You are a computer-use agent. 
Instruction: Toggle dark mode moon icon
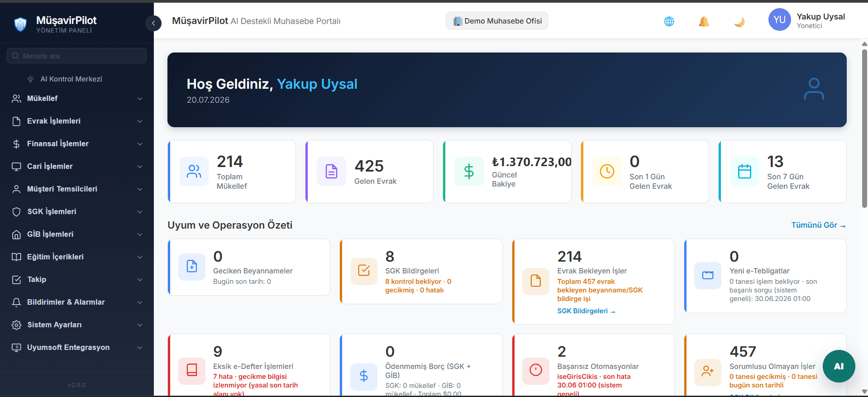pos(739,21)
